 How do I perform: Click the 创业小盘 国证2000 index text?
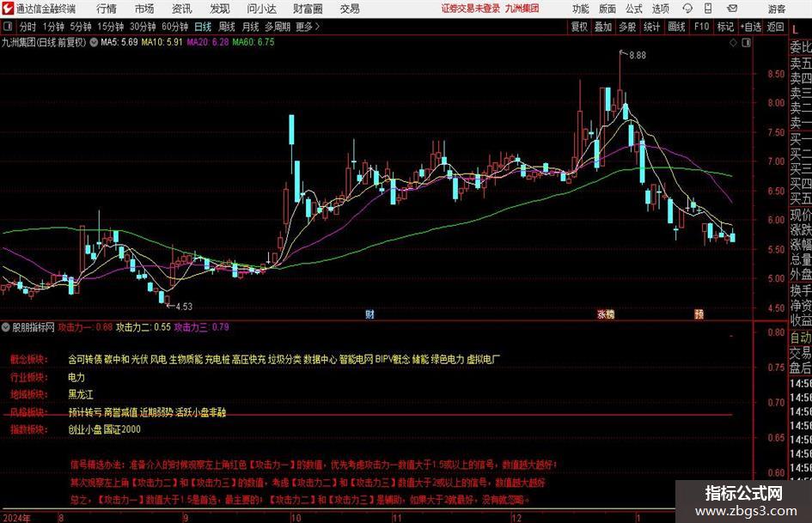tap(104, 429)
